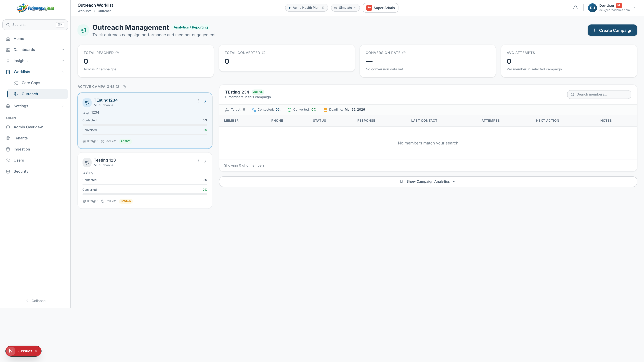Click the Security shield-check icon

pyautogui.click(x=8, y=171)
